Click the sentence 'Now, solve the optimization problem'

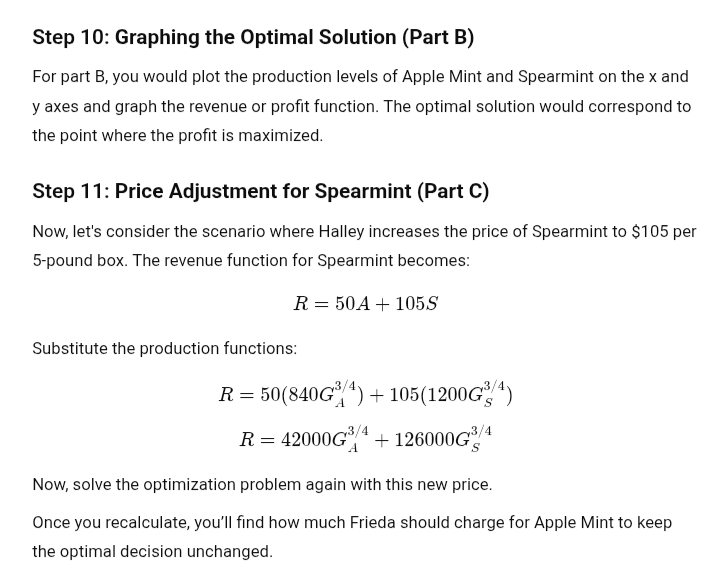(262, 485)
